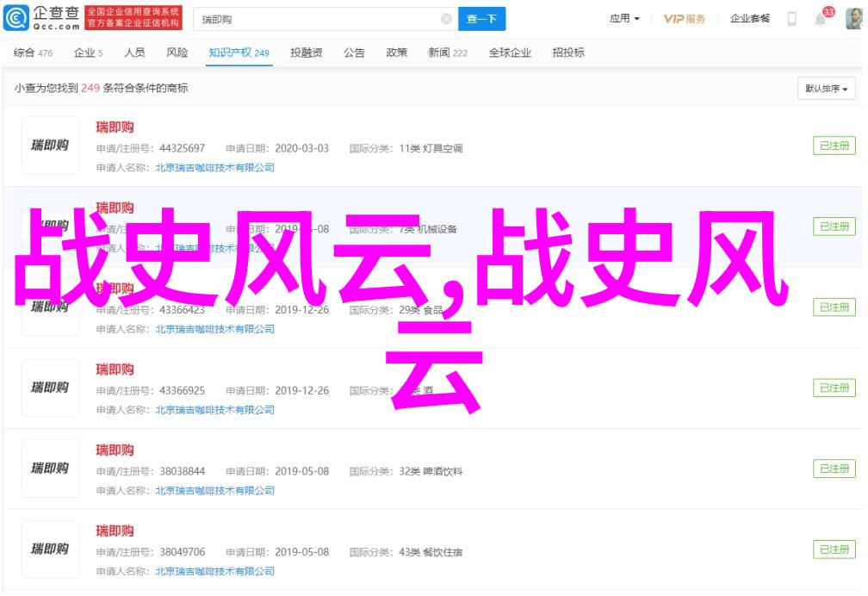Select the application date 2020-03-03
Screen dimensions: 868x596
[301, 148]
